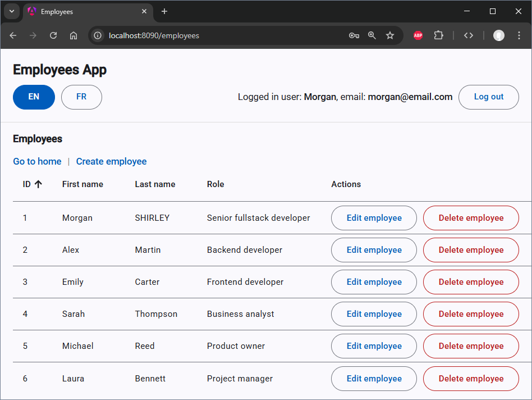
Task: Open the Chrome three-dot menu
Action: tap(518, 35)
